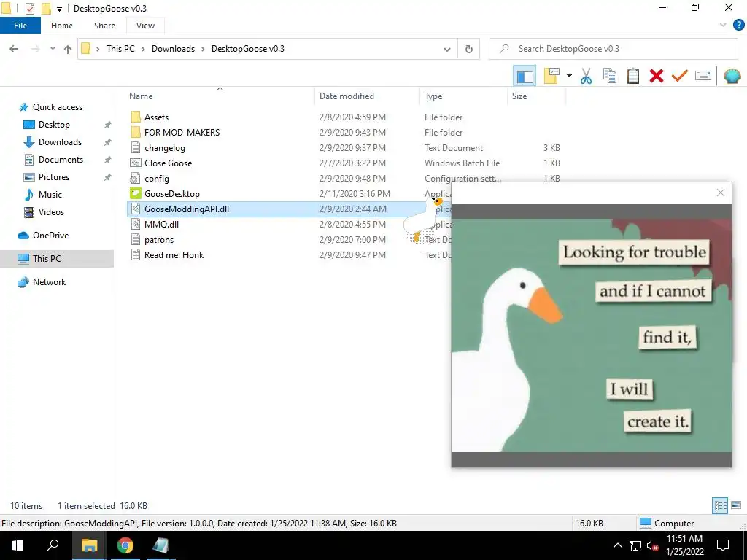Image resolution: width=747 pixels, height=560 pixels.
Task: Open Documents in the navigation pane
Action: (x=61, y=160)
